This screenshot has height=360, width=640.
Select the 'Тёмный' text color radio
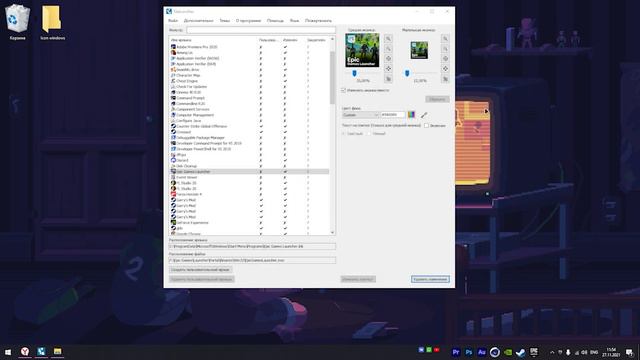[369, 133]
